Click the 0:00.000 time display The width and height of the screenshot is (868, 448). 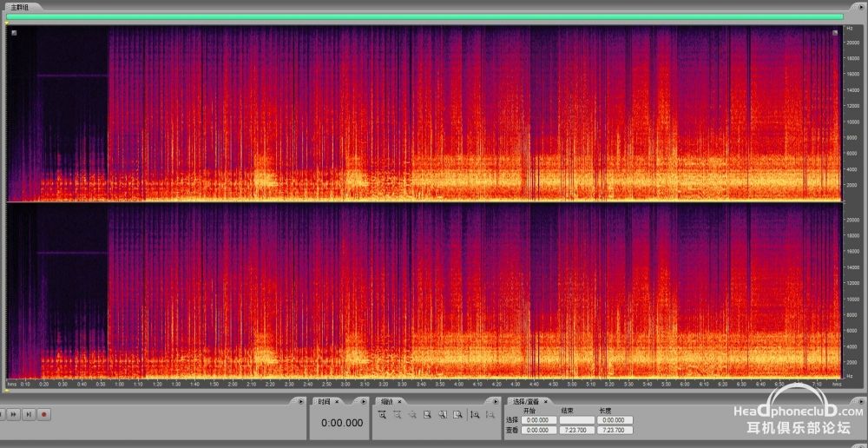(x=342, y=423)
